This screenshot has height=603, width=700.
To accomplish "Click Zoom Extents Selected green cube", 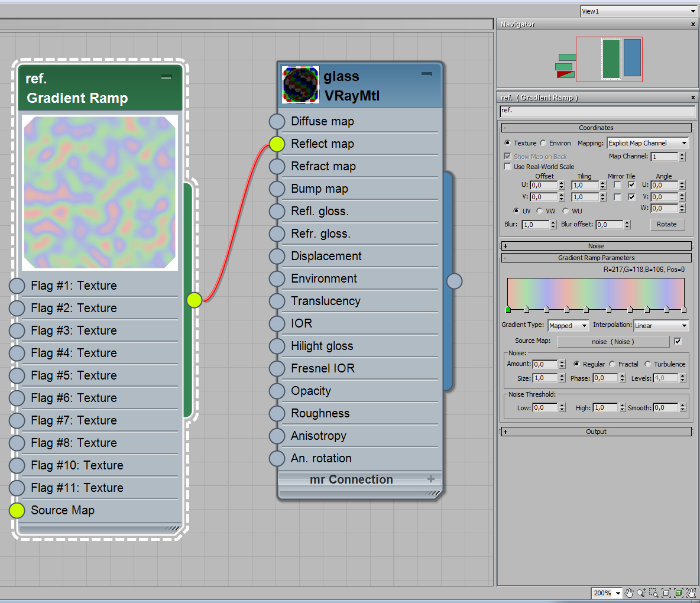I will pos(679,593).
